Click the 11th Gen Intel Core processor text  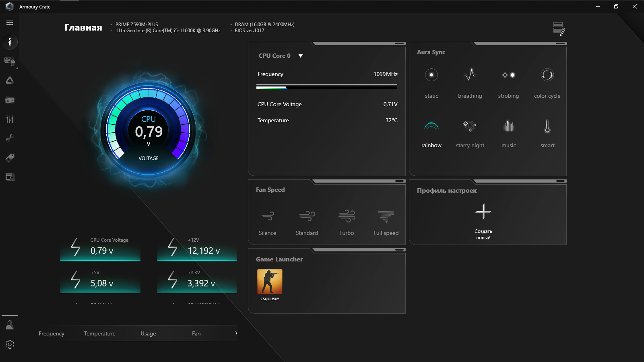[x=168, y=31]
